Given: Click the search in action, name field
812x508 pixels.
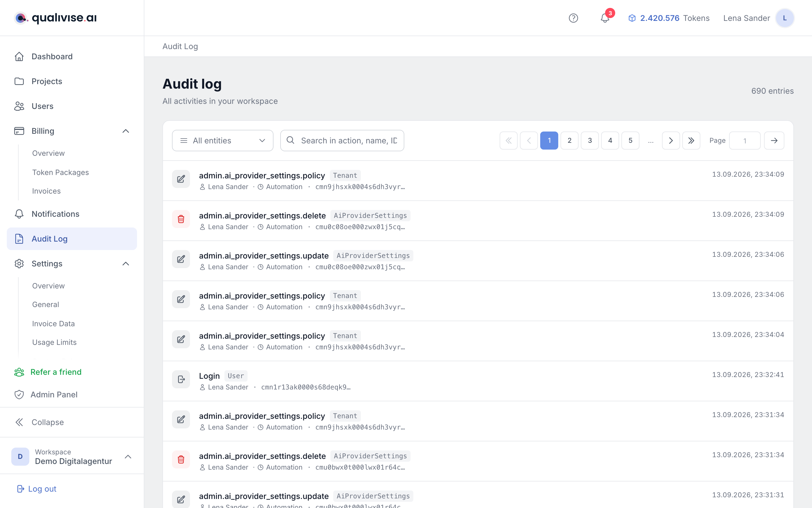Looking at the screenshot, I should click(x=342, y=141).
